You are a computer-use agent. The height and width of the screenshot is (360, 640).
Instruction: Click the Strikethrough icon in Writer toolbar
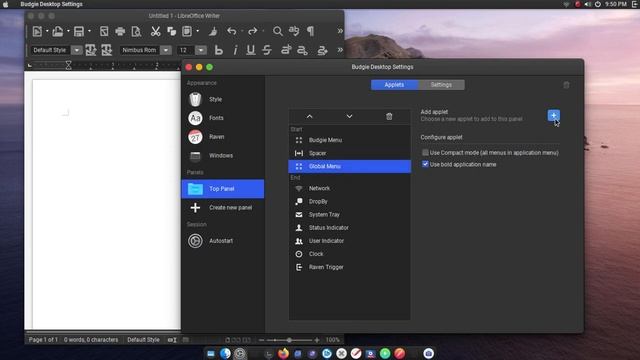(x=267, y=50)
